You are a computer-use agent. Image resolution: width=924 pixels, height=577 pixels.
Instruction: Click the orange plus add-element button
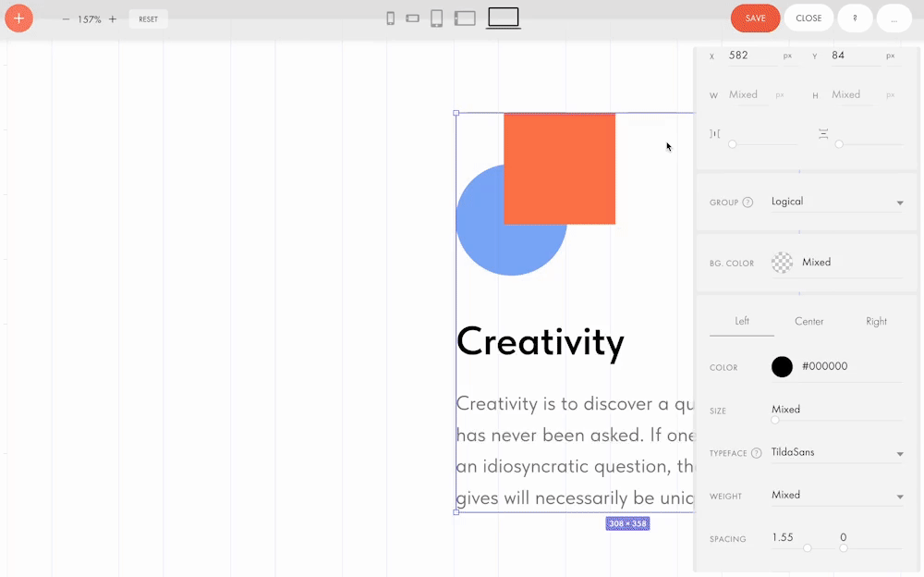(x=18, y=18)
